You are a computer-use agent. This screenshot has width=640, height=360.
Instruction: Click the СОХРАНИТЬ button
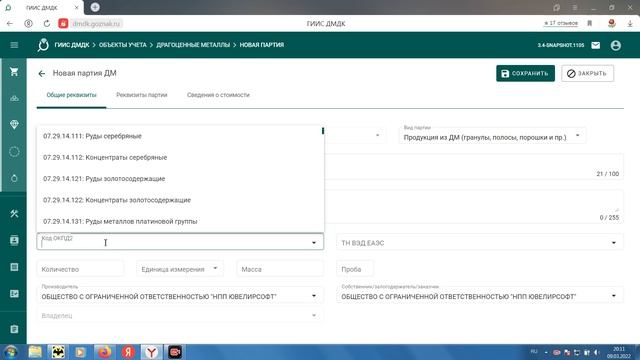pos(525,73)
